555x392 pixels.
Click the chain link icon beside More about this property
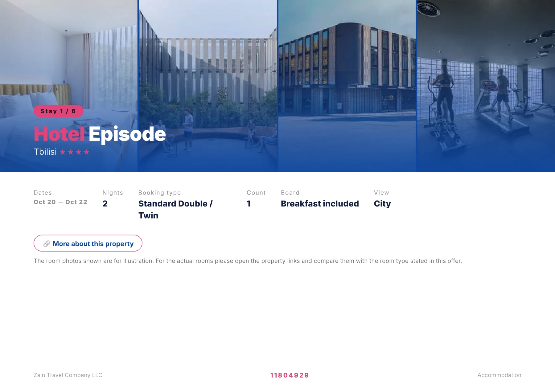point(47,244)
